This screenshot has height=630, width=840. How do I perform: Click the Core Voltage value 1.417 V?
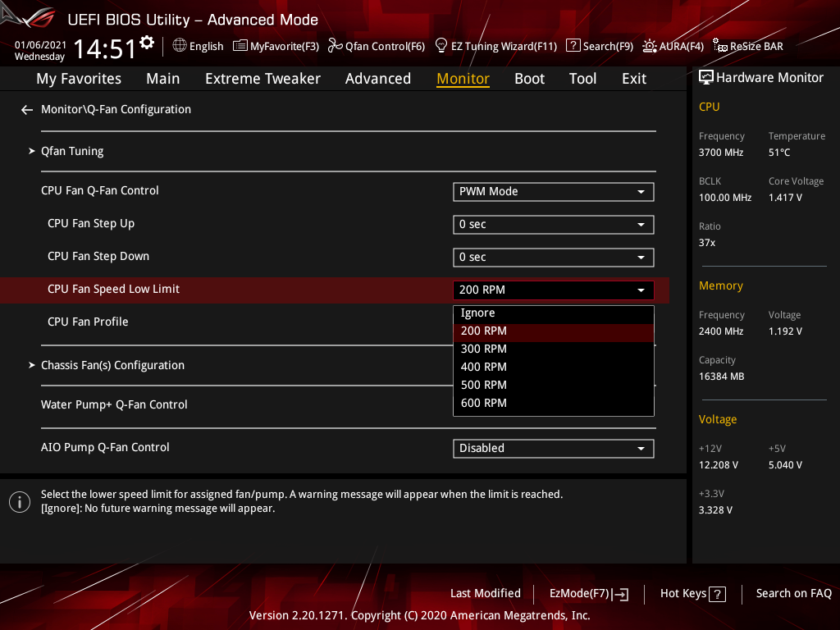pos(785,198)
